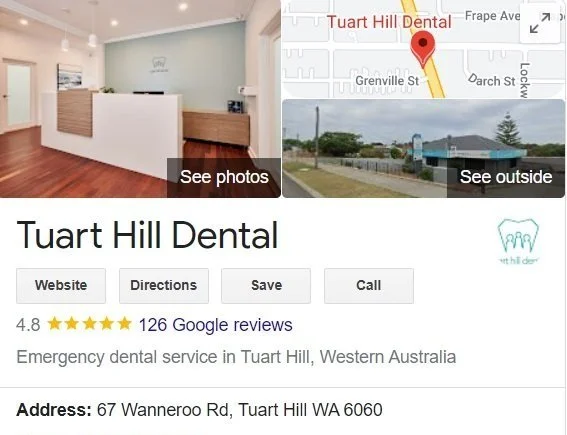Click the Tuart Hill Dental map label
Image resolution: width=567 pixels, height=435 pixels.
(x=389, y=22)
